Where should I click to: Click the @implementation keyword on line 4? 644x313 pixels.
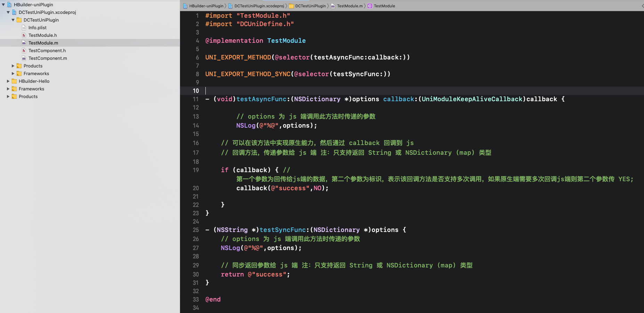point(234,41)
